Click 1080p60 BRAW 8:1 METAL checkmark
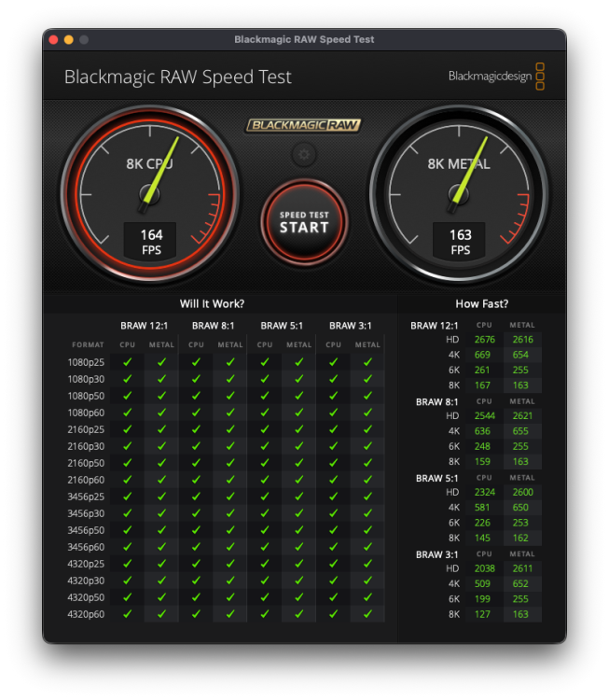The height and width of the screenshot is (700, 609). click(230, 413)
